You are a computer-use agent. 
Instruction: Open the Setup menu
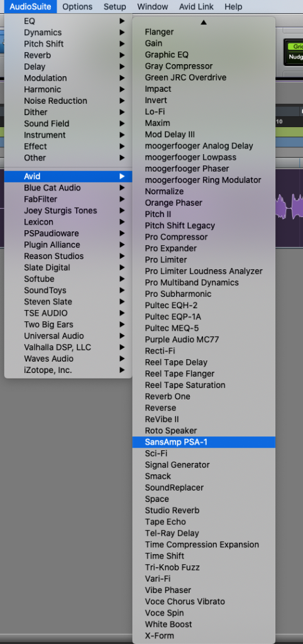(114, 6)
